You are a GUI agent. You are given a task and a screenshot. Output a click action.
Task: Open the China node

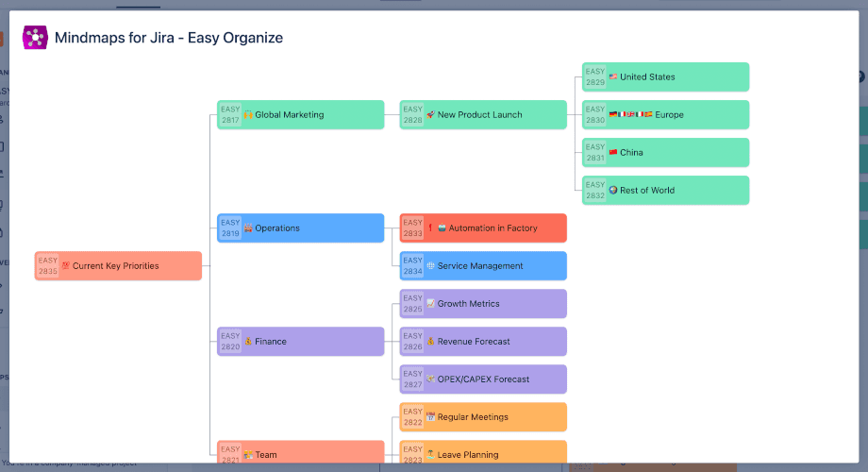tap(665, 152)
